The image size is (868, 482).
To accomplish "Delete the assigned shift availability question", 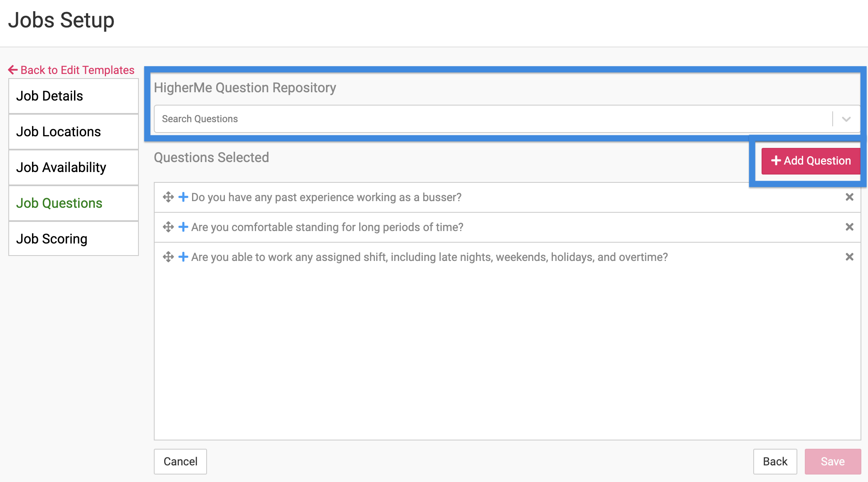I will (849, 257).
